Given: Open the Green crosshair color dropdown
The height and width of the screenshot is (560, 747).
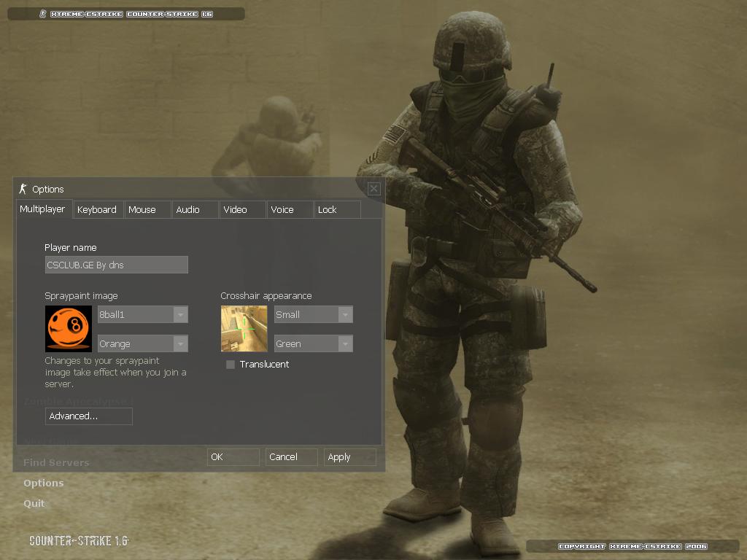Looking at the screenshot, I should pyautogui.click(x=314, y=343).
